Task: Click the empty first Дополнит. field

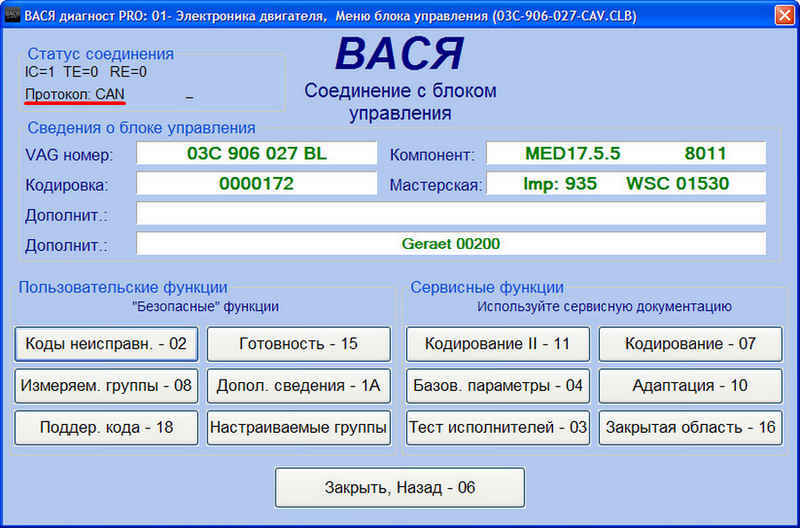Action: 451,214
